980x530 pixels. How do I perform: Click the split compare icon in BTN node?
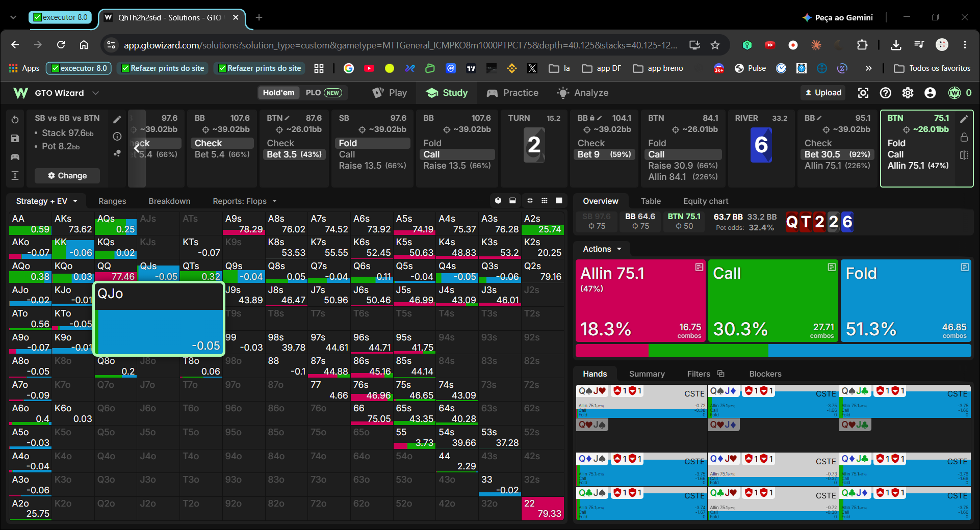(964, 155)
